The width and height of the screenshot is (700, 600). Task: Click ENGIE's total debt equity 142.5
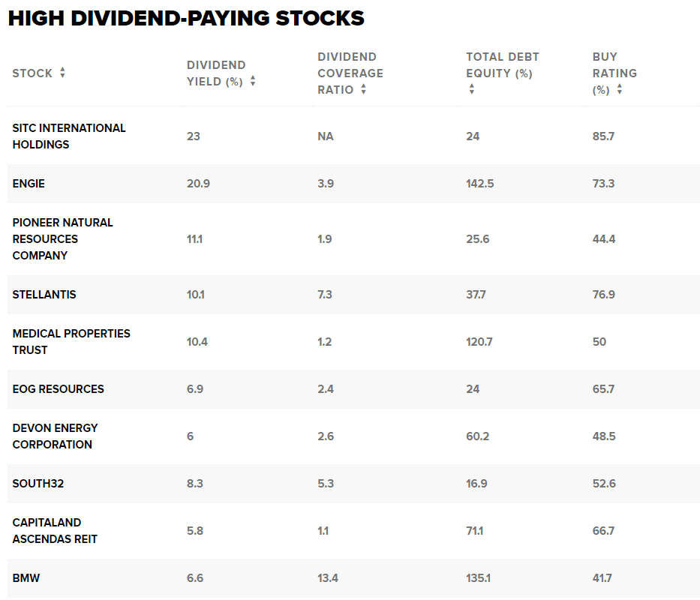480,184
